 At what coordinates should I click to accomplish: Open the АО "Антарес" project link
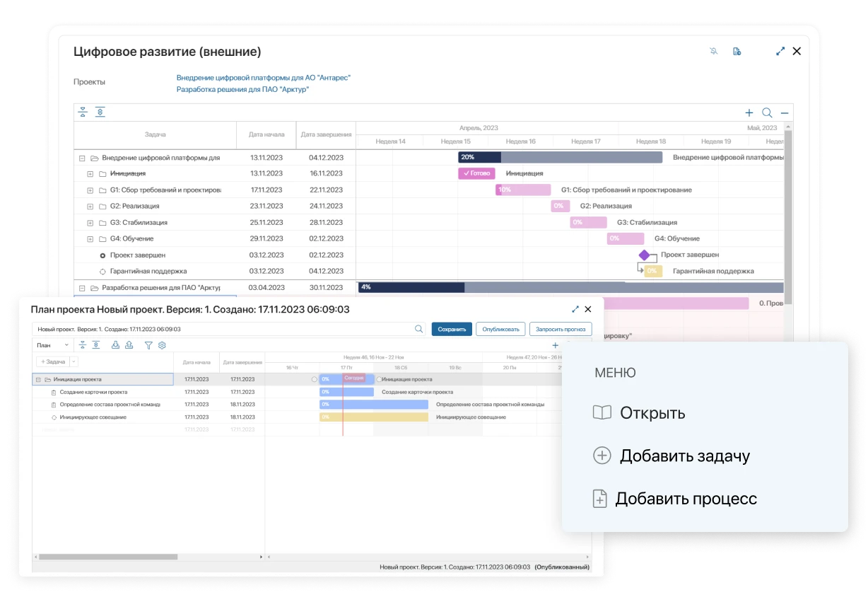[x=263, y=78]
